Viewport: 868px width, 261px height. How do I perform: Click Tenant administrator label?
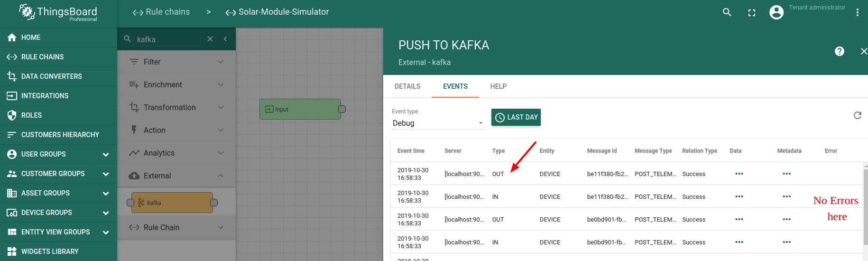pos(817,8)
